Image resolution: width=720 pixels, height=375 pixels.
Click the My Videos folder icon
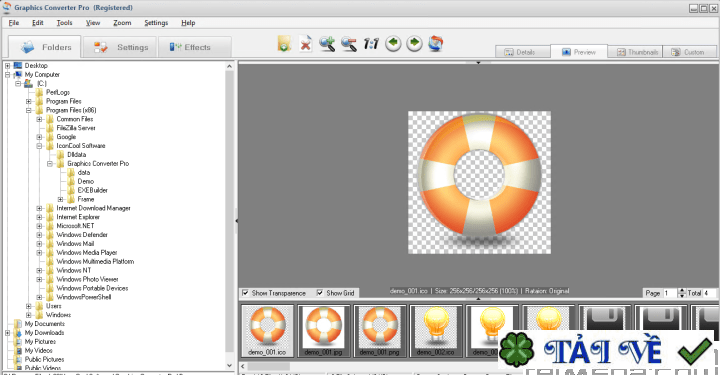(x=18, y=351)
